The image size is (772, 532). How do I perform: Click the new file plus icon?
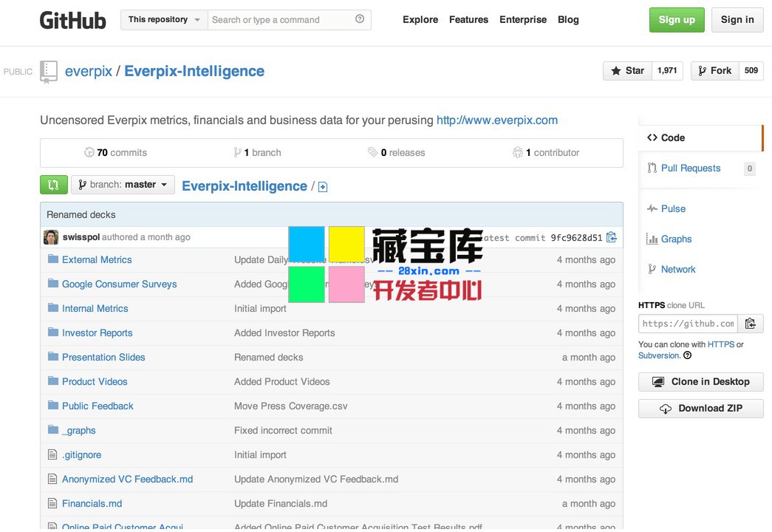(x=323, y=187)
